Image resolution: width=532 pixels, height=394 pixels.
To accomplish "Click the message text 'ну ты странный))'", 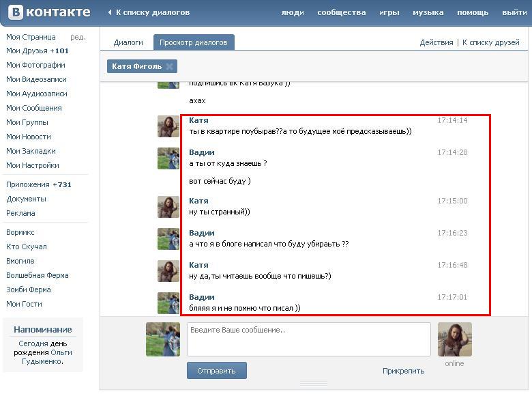I will [219, 212].
